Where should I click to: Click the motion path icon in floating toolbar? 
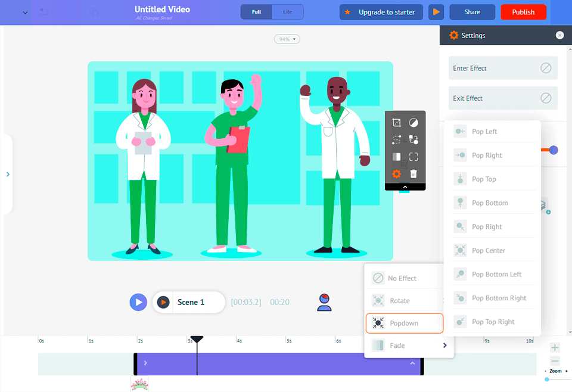tap(396, 140)
